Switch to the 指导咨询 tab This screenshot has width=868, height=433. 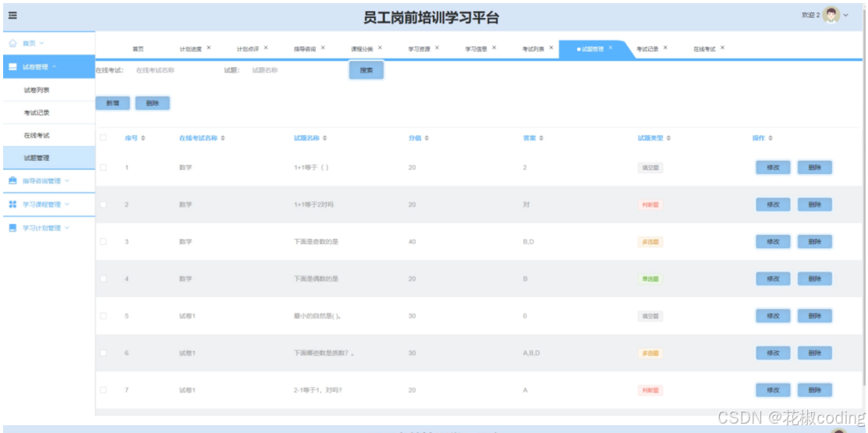305,48
